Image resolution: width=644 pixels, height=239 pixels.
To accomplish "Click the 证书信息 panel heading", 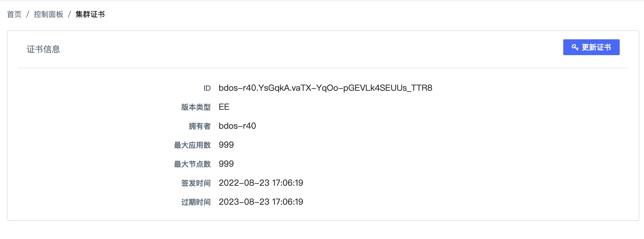I will point(43,49).
